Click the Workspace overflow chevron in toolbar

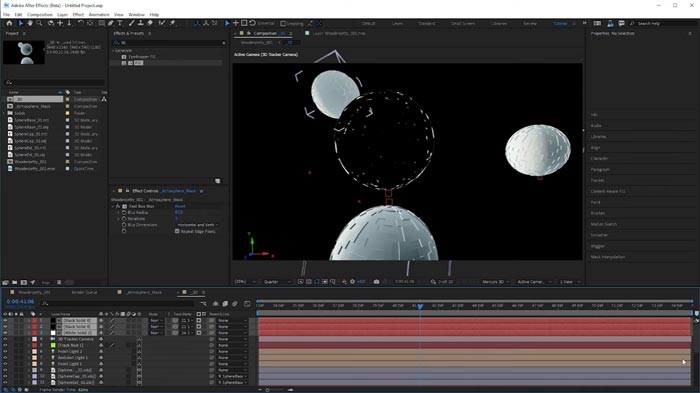coord(584,23)
